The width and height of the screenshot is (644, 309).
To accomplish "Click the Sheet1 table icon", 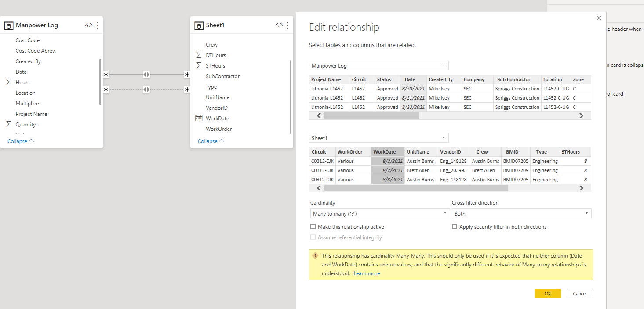I will click(x=199, y=25).
